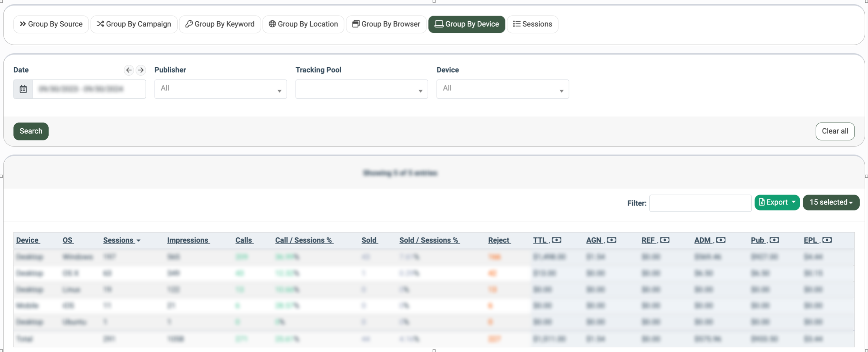
Task: Open the 15 selected columns dropdown
Action: point(831,202)
